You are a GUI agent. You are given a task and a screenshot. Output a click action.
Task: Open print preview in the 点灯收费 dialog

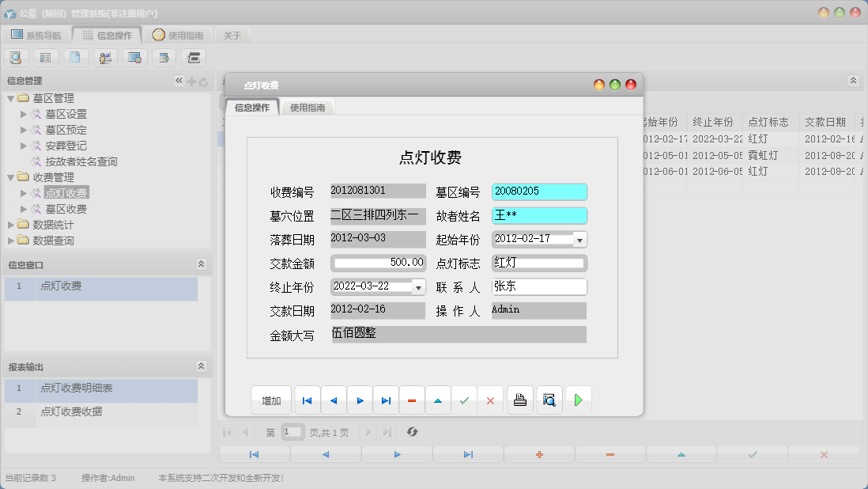[549, 400]
